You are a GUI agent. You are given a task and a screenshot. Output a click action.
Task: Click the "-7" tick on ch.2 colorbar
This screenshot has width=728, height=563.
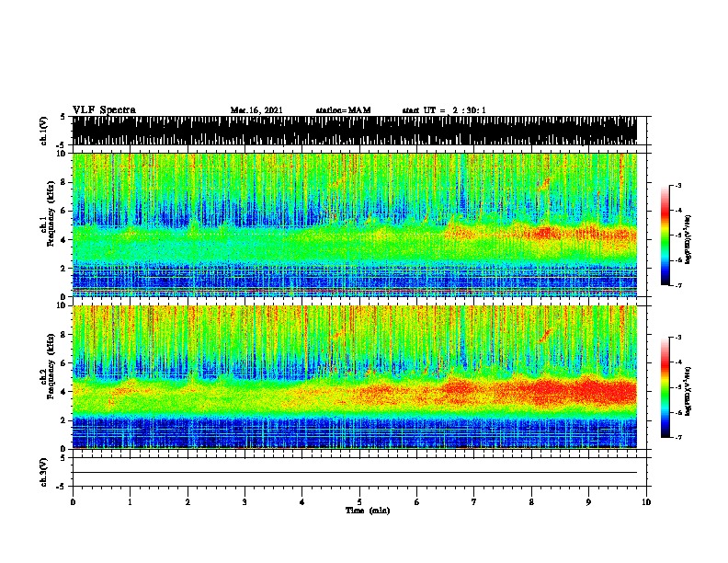[x=677, y=437]
